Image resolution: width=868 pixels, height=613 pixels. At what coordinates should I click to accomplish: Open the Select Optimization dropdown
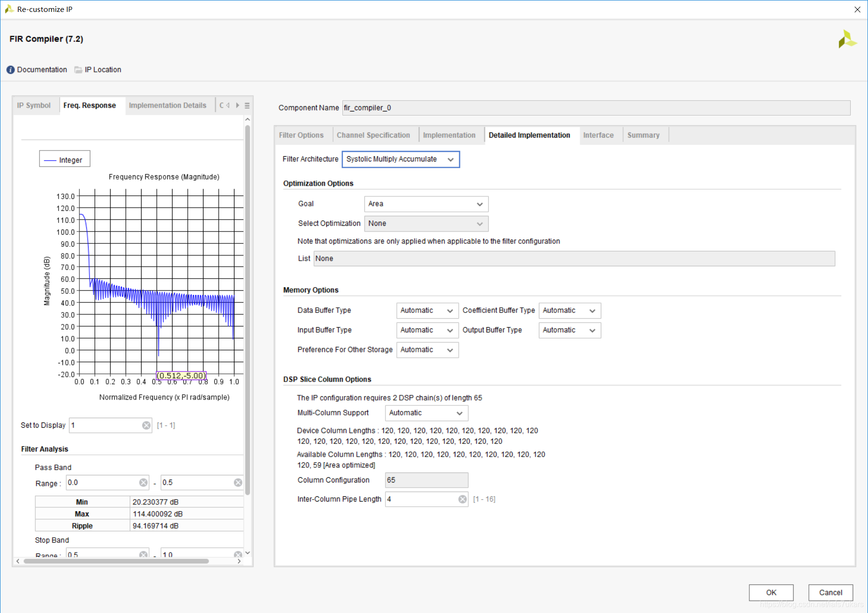click(x=426, y=223)
